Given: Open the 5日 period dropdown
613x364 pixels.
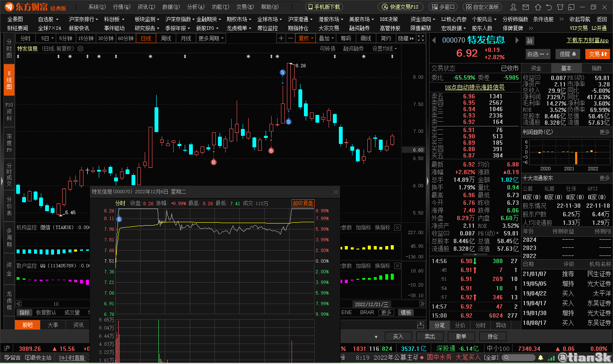Looking at the screenshot, I should pos(47,38).
